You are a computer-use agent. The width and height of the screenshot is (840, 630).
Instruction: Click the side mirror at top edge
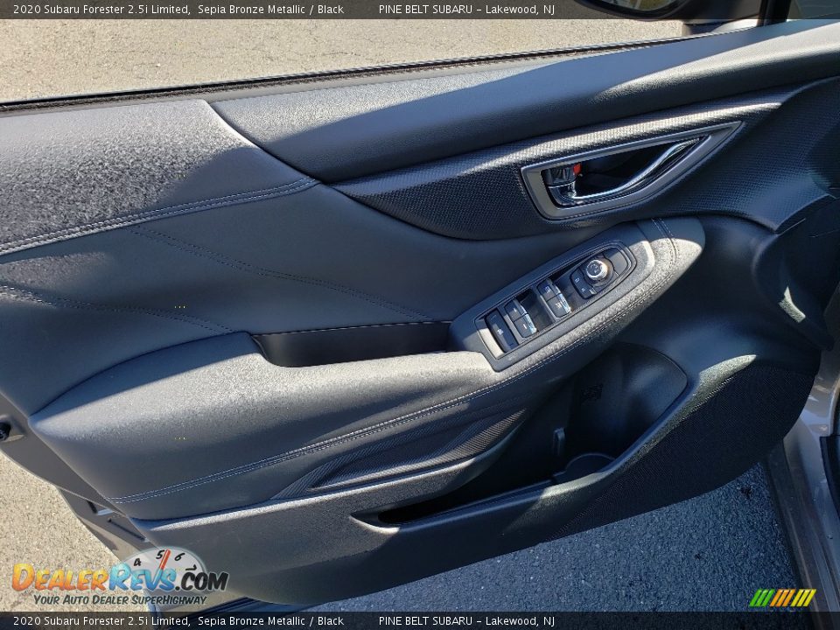pos(639,6)
